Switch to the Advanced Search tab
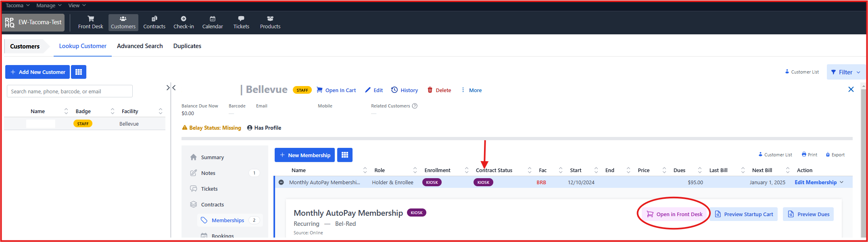The image size is (868, 242). tap(140, 46)
